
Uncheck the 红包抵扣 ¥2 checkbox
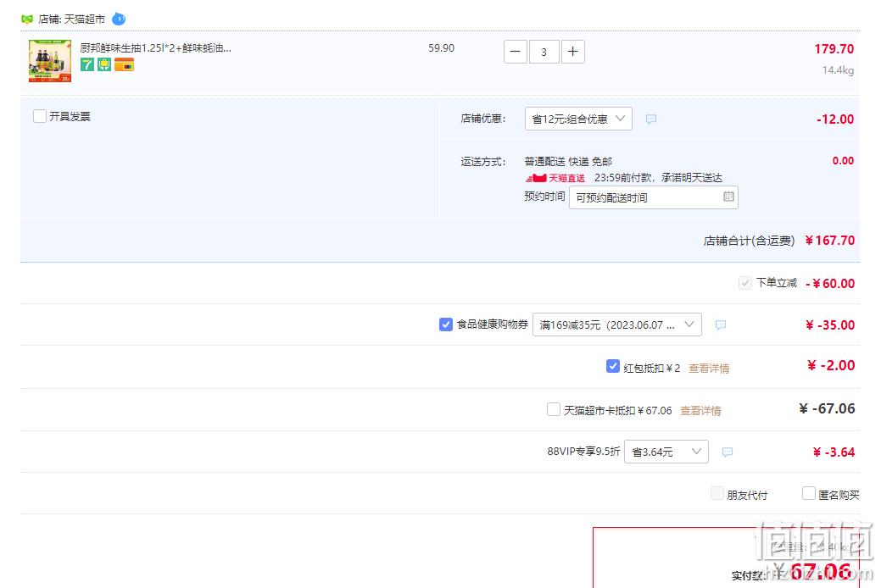(x=613, y=366)
